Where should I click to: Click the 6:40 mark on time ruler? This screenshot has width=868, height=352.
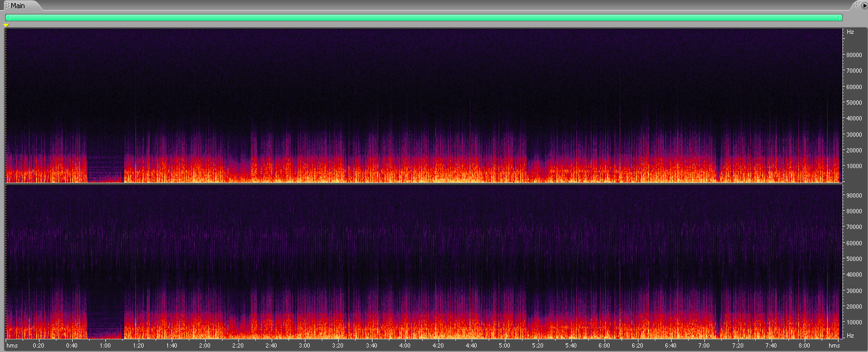(670, 346)
